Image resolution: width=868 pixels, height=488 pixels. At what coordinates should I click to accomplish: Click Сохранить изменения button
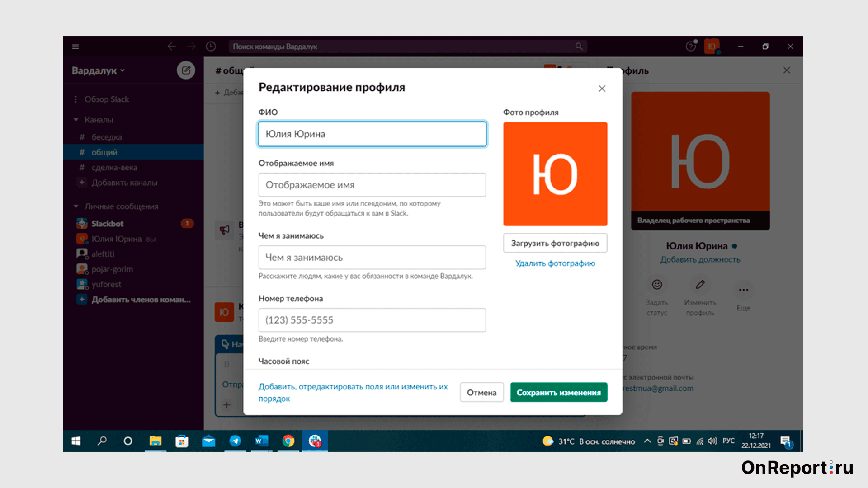click(559, 393)
